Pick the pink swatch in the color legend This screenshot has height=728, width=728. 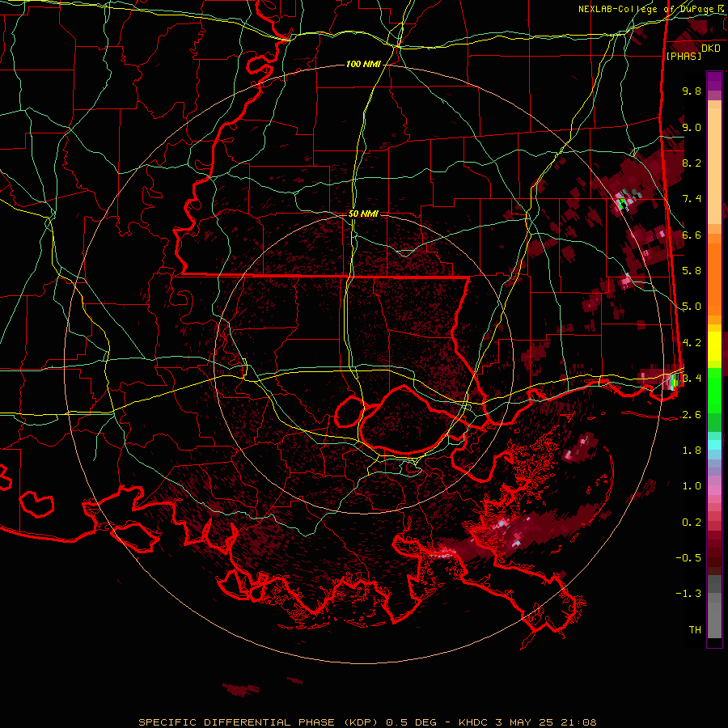[714, 490]
